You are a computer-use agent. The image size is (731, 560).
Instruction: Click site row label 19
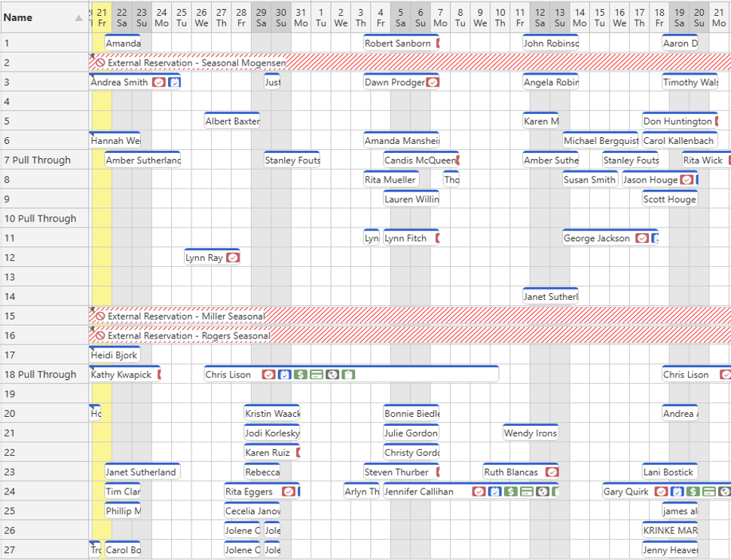coord(9,394)
